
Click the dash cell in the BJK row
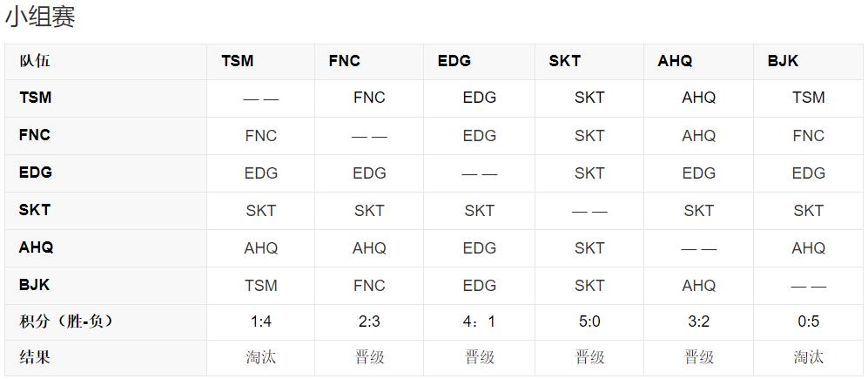click(x=809, y=286)
